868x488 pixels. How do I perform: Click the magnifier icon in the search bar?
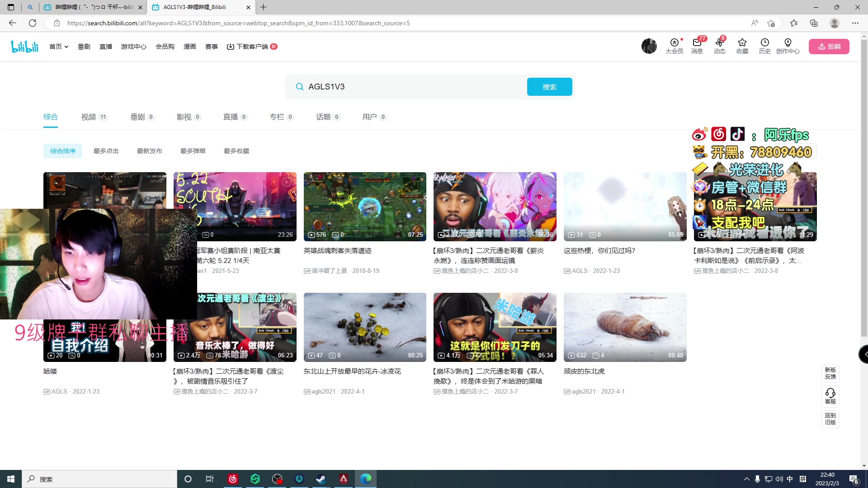pos(299,86)
